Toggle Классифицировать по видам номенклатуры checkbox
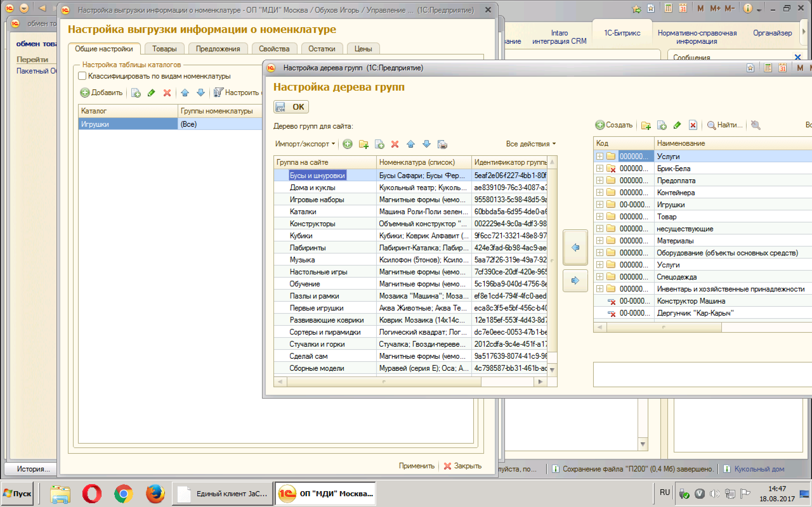The image size is (812, 507). pyautogui.click(x=82, y=76)
